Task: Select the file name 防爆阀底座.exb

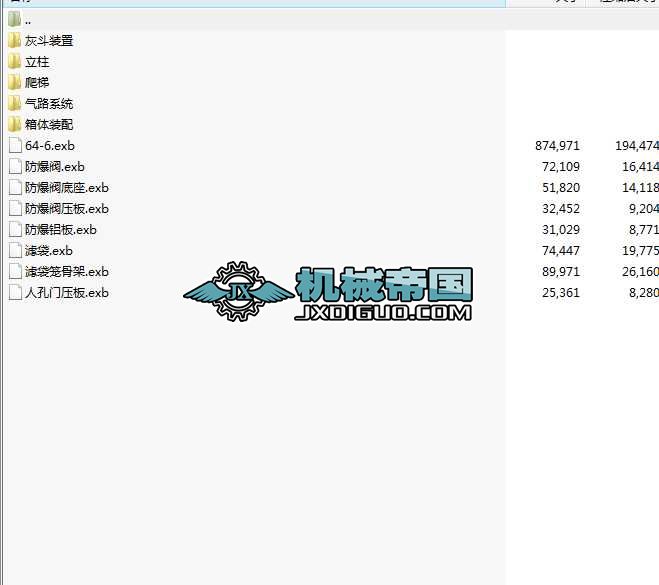Action: click(66, 188)
